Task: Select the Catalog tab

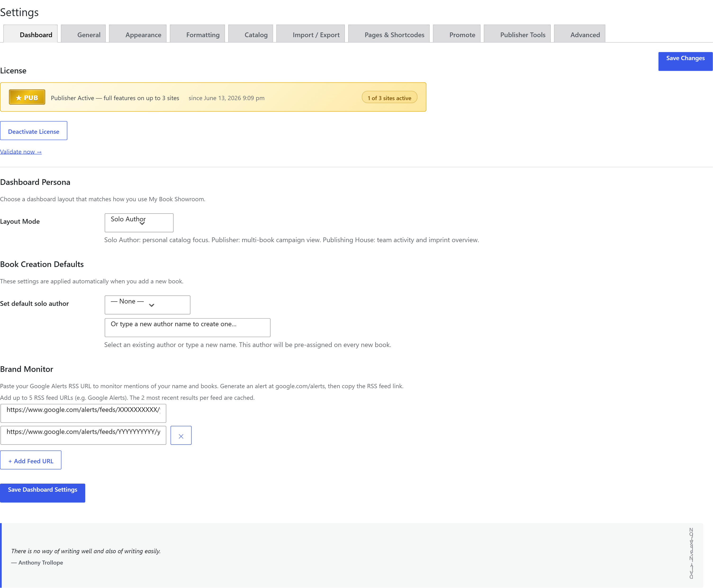Action: [251, 34]
